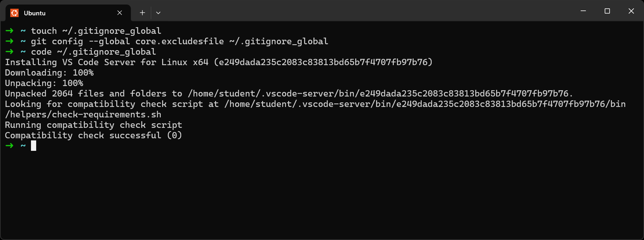Viewport: 644px width, 240px height.
Task: Select the Ubuntu tab
Action: click(66, 13)
